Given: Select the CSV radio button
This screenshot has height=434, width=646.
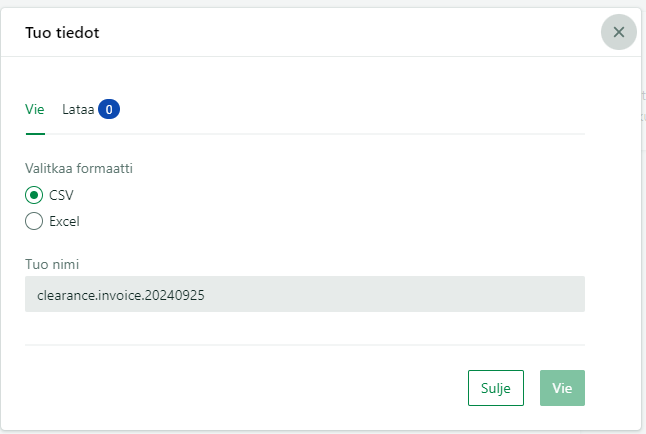Looking at the screenshot, I should [x=34, y=195].
